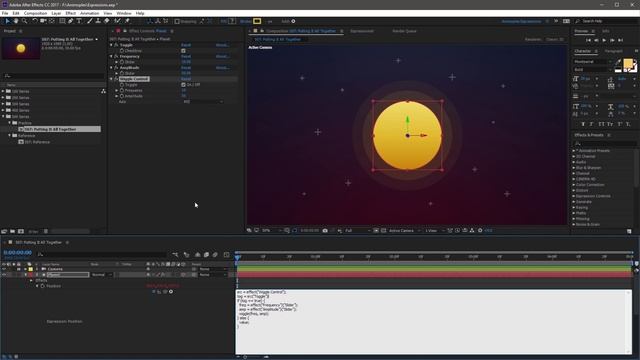Click the yellow stroke color swatch in toolbar
Viewport: 640px width, 360px height.
257,21
